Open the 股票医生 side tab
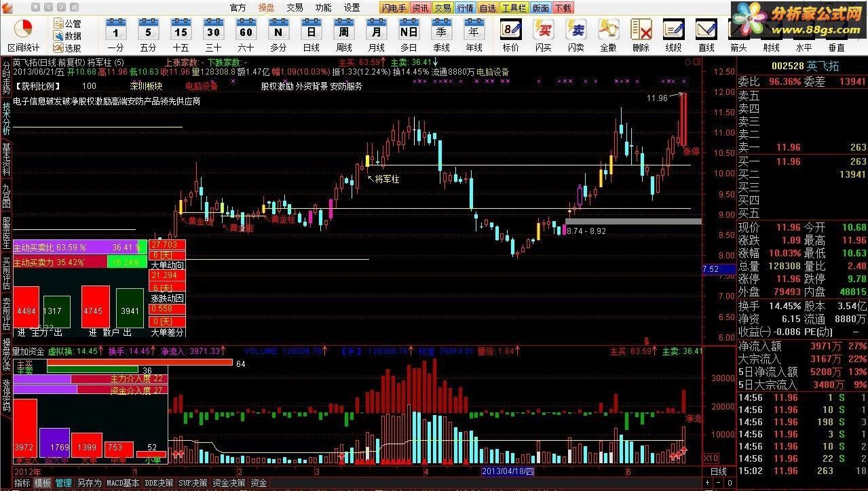 (x=6, y=231)
